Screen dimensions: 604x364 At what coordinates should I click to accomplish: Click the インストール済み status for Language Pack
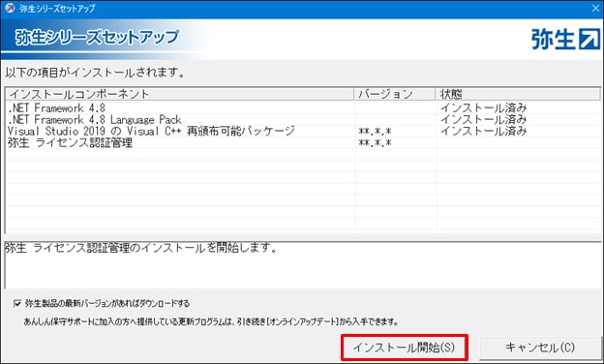pos(483,119)
